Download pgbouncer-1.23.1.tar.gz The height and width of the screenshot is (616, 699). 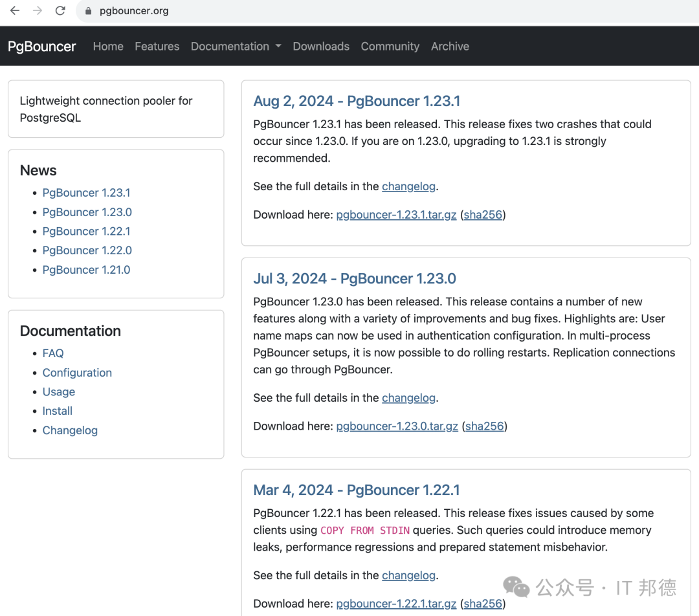pos(396,215)
